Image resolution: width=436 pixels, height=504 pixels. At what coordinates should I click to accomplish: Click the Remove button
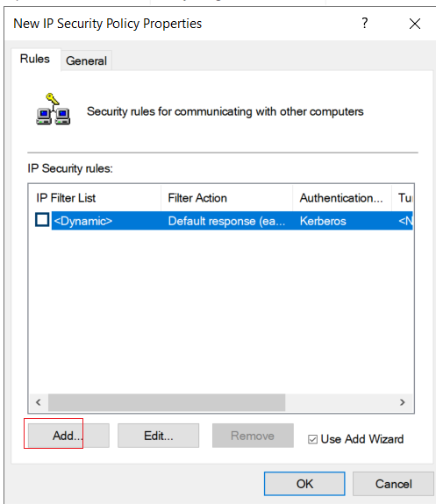[253, 436]
